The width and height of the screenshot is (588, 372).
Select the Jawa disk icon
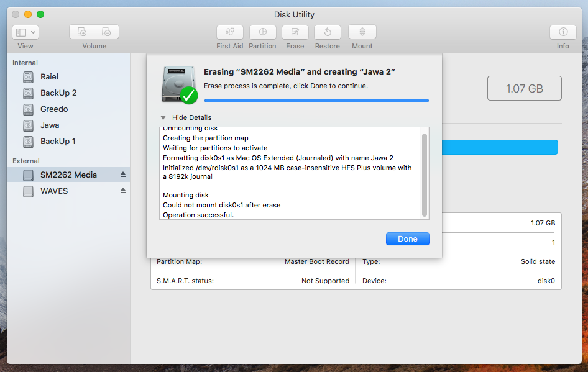[x=28, y=125]
